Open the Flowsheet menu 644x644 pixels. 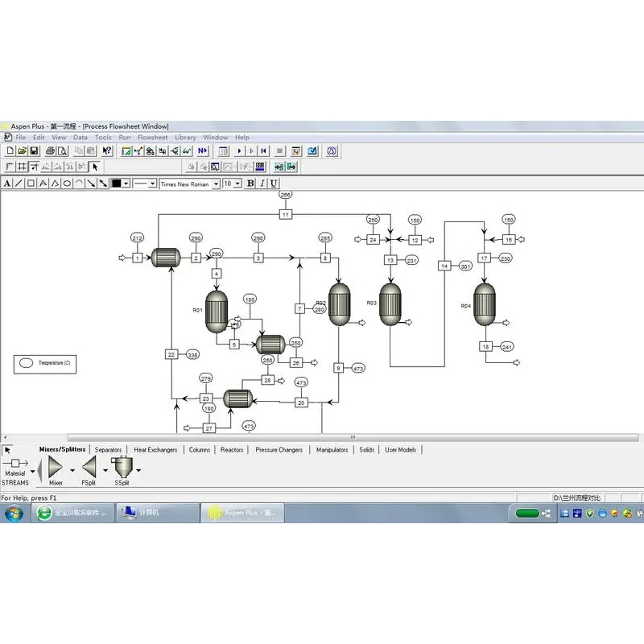click(x=152, y=138)
